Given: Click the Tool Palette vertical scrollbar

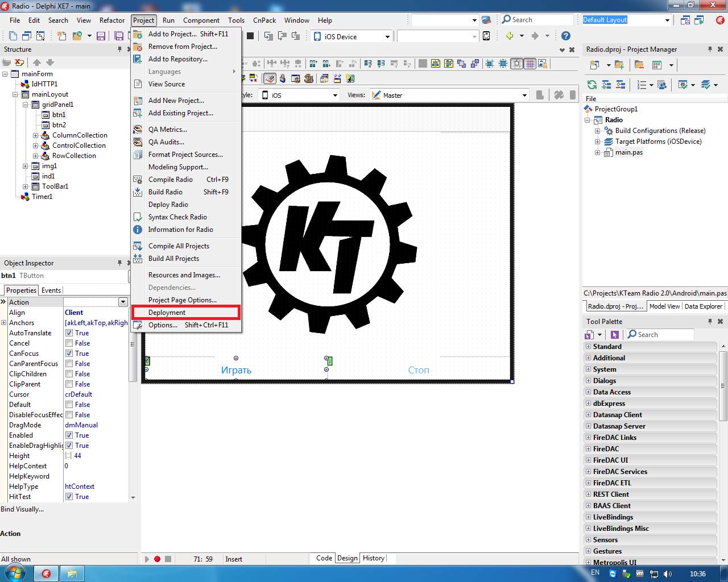Looking at the screenshot, I should coord(723,386).
